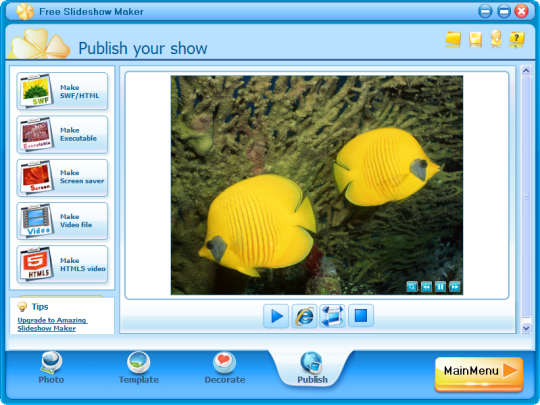The image size is (540, 405).
Task: Click the Tips lightbulb icon
Action: [x=22, y=306]
